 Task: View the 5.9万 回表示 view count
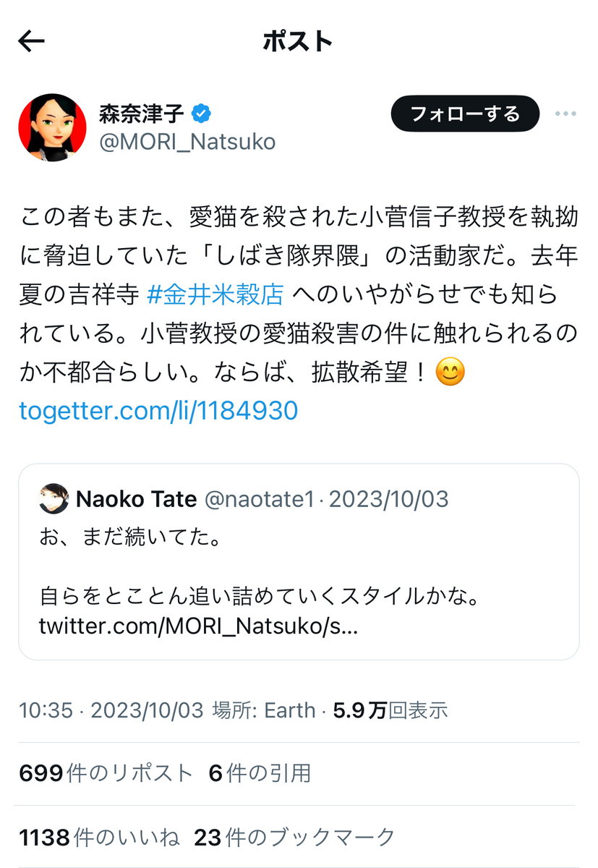(390, 710)
